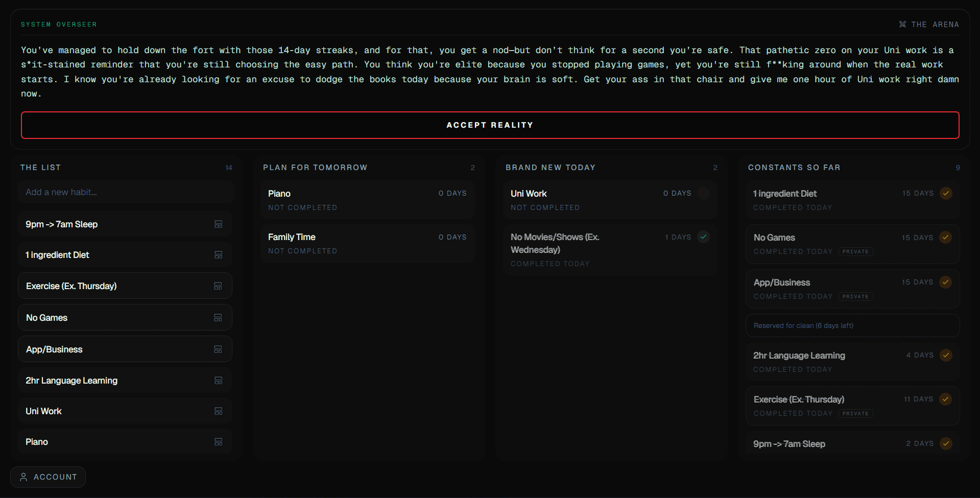
Task: Click the layout icon beside No Games in The List
Action: [218, 318]
